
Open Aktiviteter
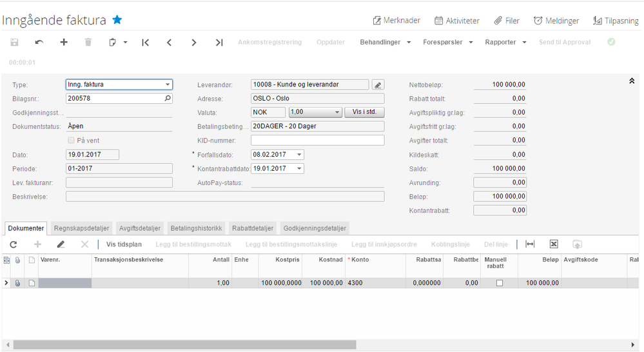tap(457, 21)
